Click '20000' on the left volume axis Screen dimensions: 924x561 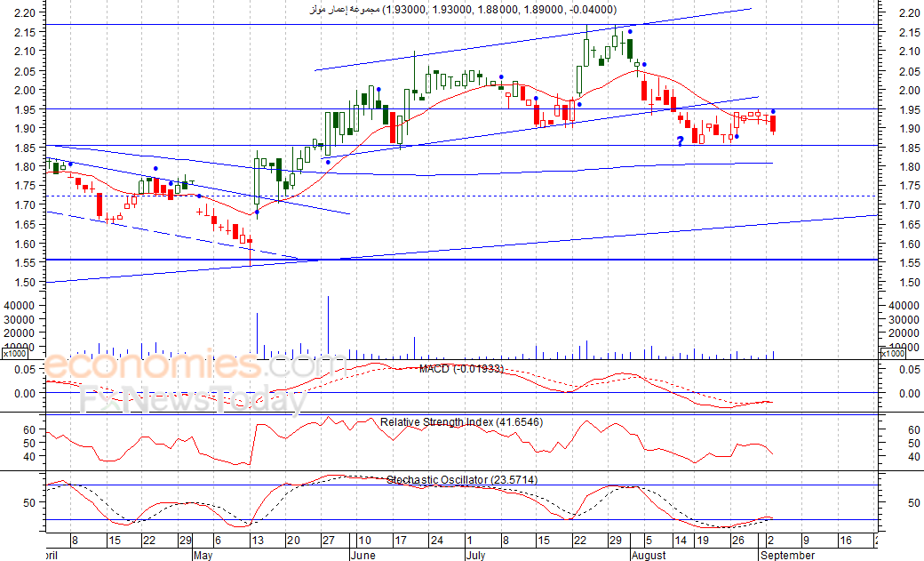point(20,333)
